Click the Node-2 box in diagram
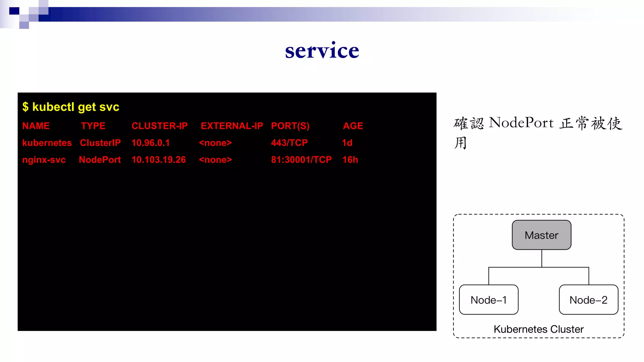644x362 pixels. click(588, 300)
